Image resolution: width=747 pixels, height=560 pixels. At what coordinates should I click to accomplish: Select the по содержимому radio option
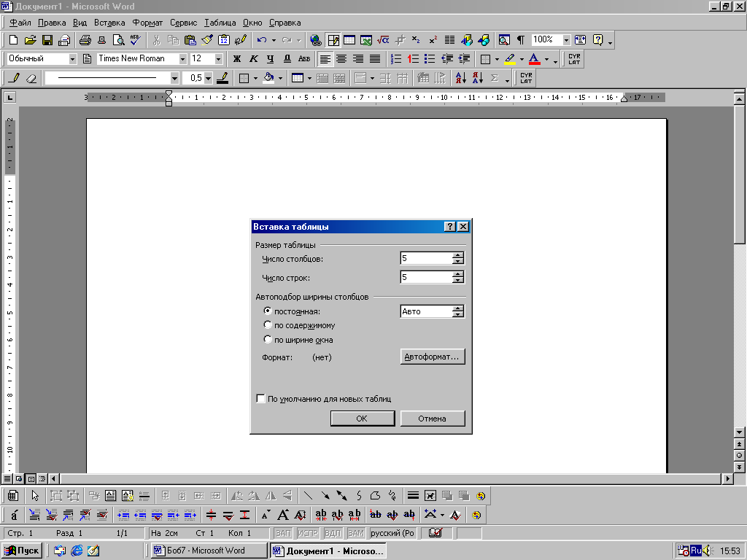[x=268, y=325]
